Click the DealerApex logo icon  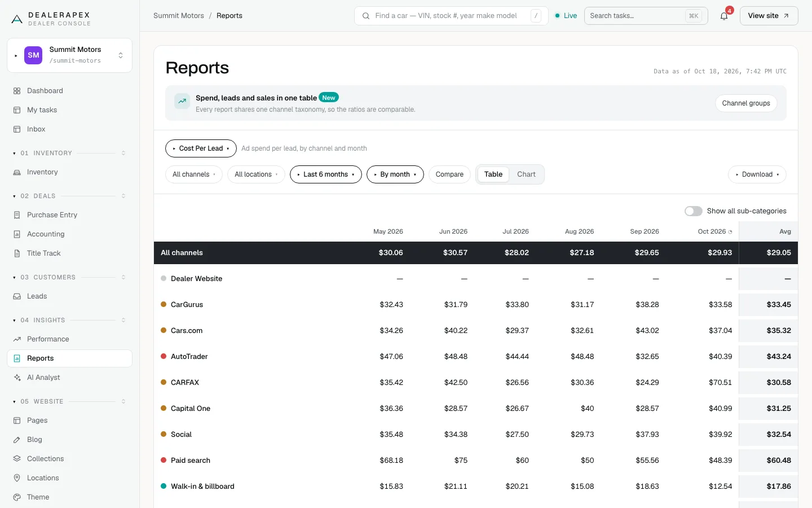(x=17, y=19)
